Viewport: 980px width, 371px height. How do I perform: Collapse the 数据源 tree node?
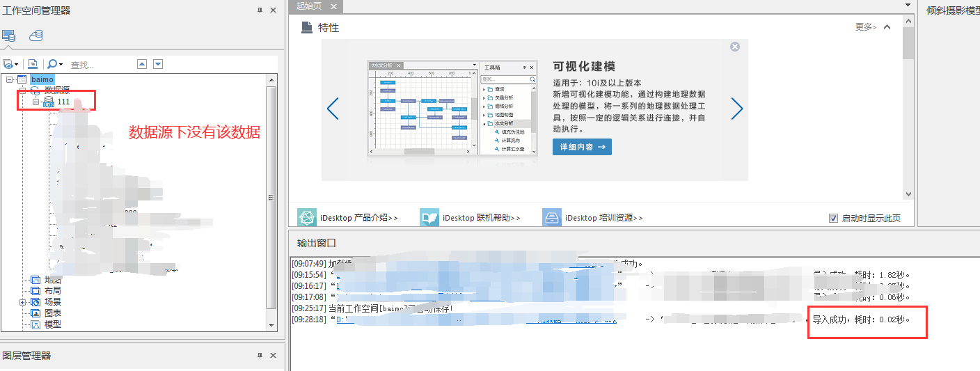tap(23, 90)
